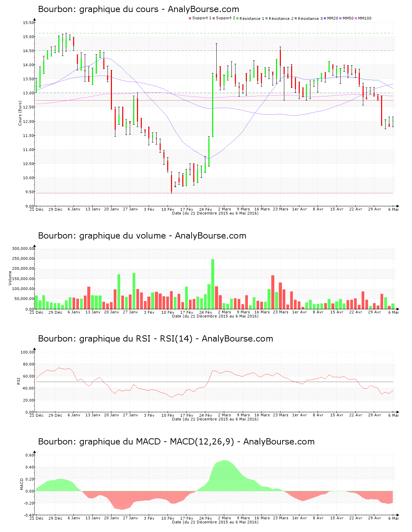Click '24 Fév' under the price chart
This screenshot has width=412, height=532.
(x=205, y=209)
